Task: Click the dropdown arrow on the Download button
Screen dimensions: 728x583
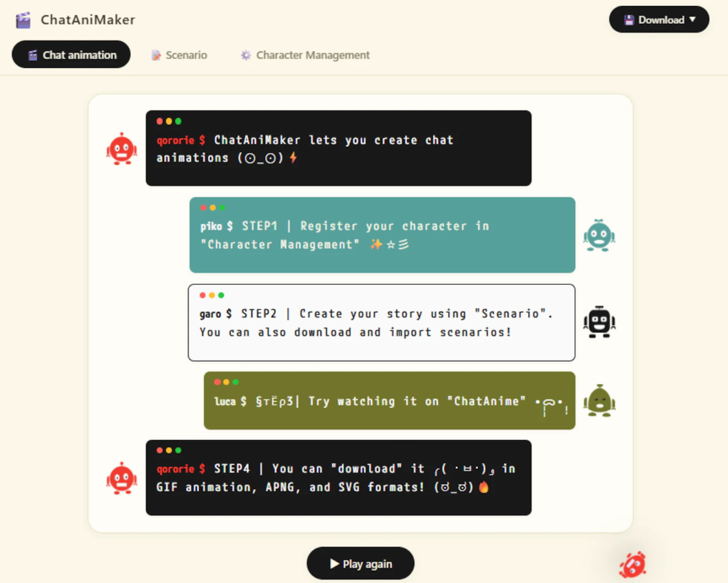Action: 693,20
